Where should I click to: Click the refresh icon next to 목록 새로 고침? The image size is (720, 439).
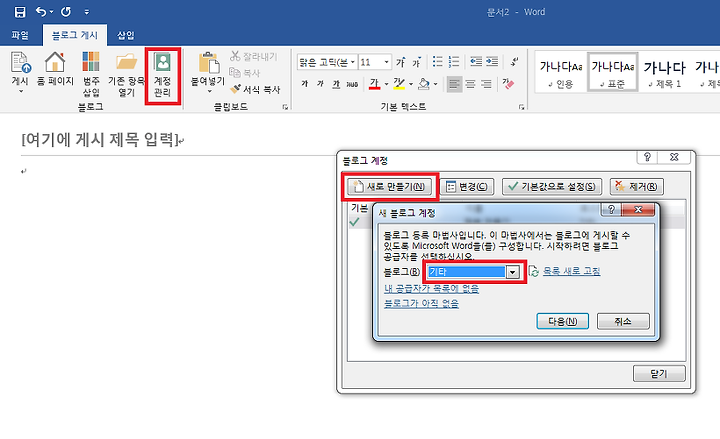(x=534, y=271)
